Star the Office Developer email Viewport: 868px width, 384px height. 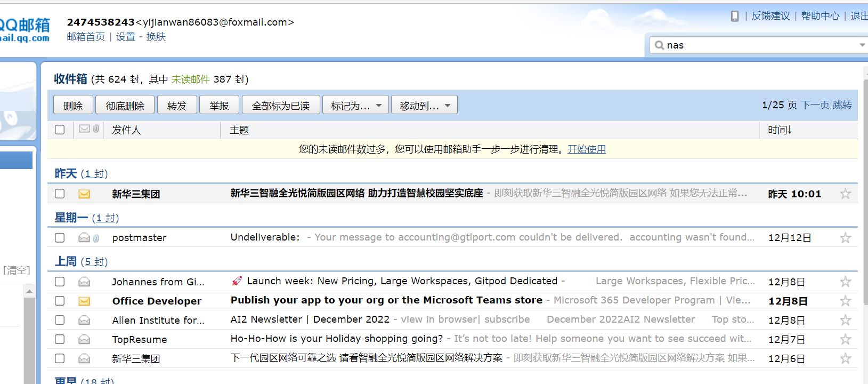(x=845, y=301)
